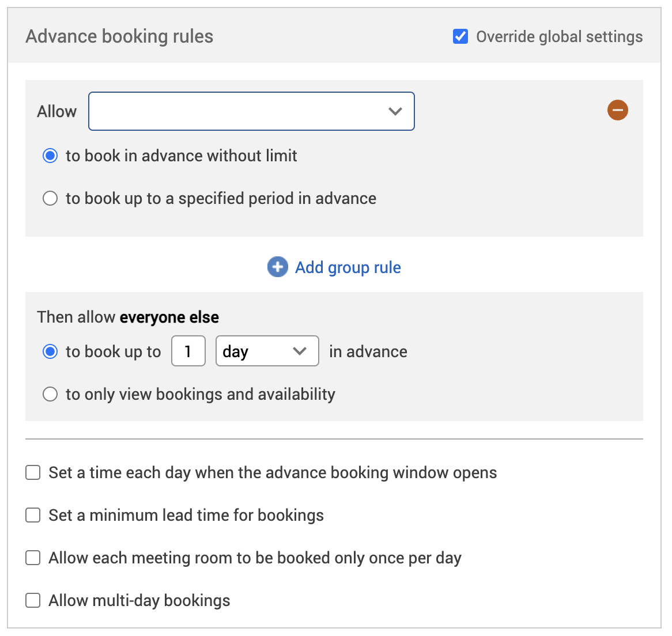Select 'to only view bookings and availability'

51,394
